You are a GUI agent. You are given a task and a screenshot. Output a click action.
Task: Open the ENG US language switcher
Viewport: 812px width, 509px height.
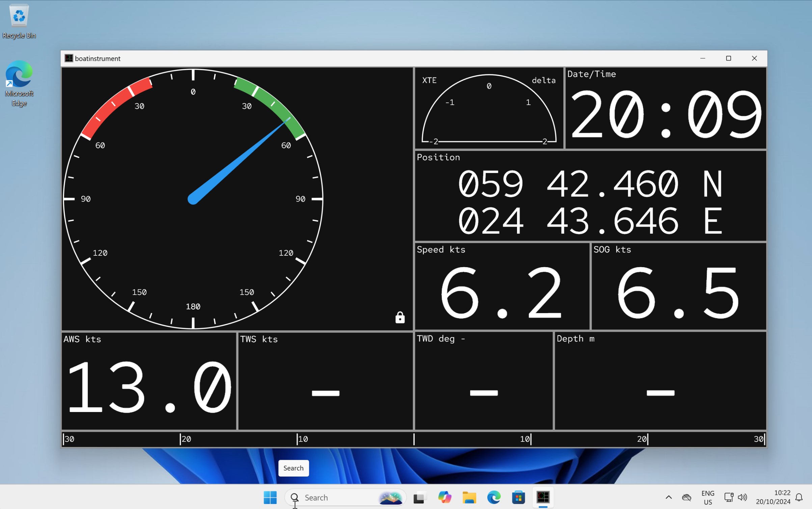click(x=708, y=497)
